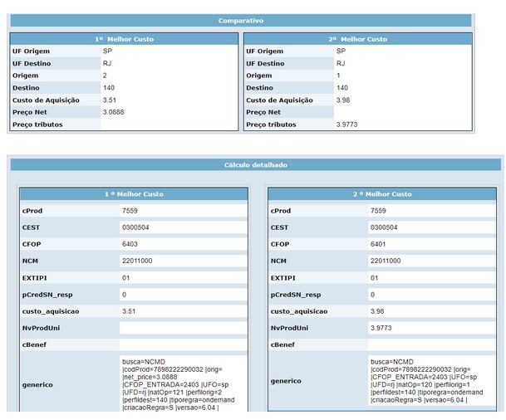506x420 pixels.
Task: Click busca=NCMD text in 1º detailed generico
Action: click(x=144, y=362)
